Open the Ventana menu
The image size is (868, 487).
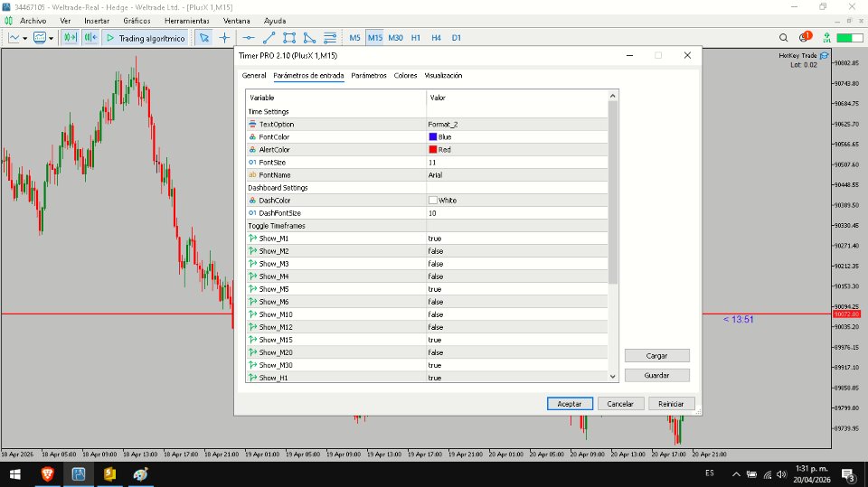(x=236, y=21)
